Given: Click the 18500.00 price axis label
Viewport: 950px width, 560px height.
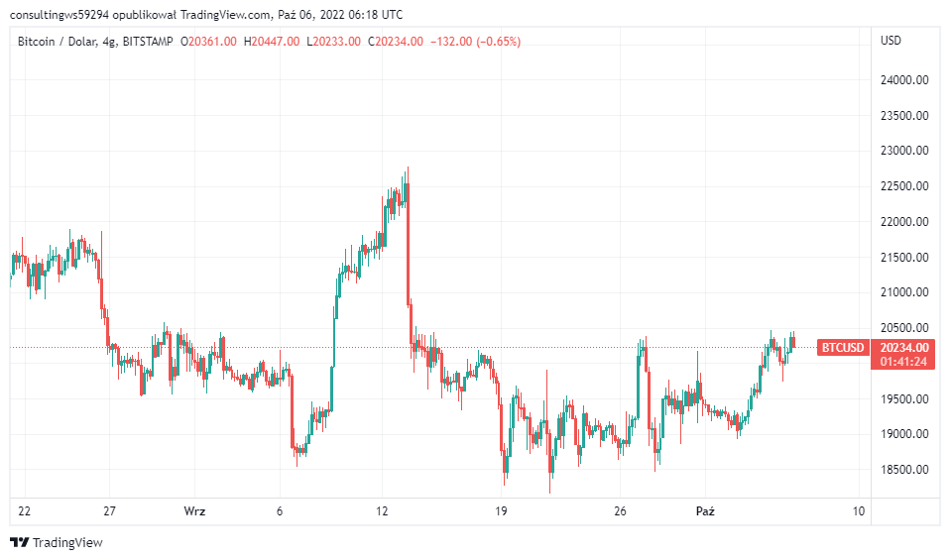Looking at the screenshot, I should click(x=904, y=470).
